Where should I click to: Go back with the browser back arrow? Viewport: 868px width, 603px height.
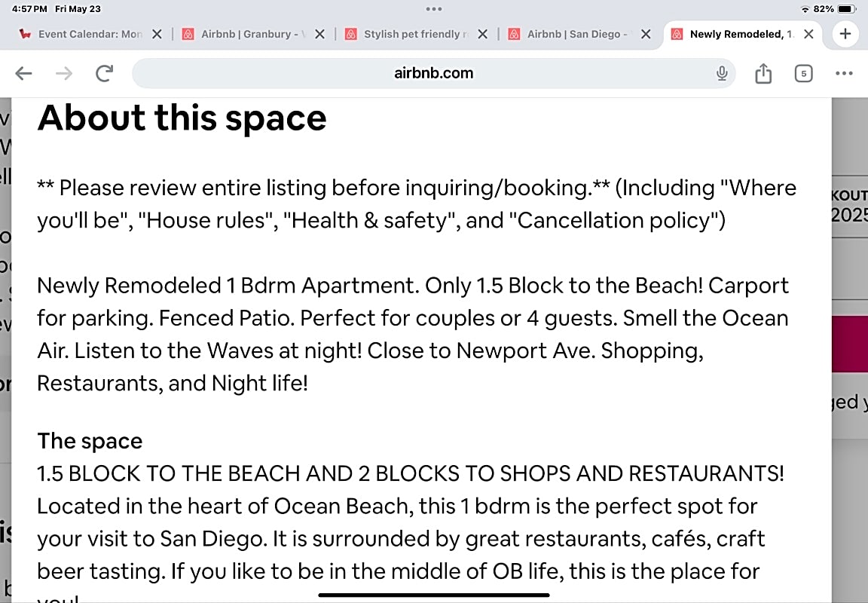coord(24,73)
